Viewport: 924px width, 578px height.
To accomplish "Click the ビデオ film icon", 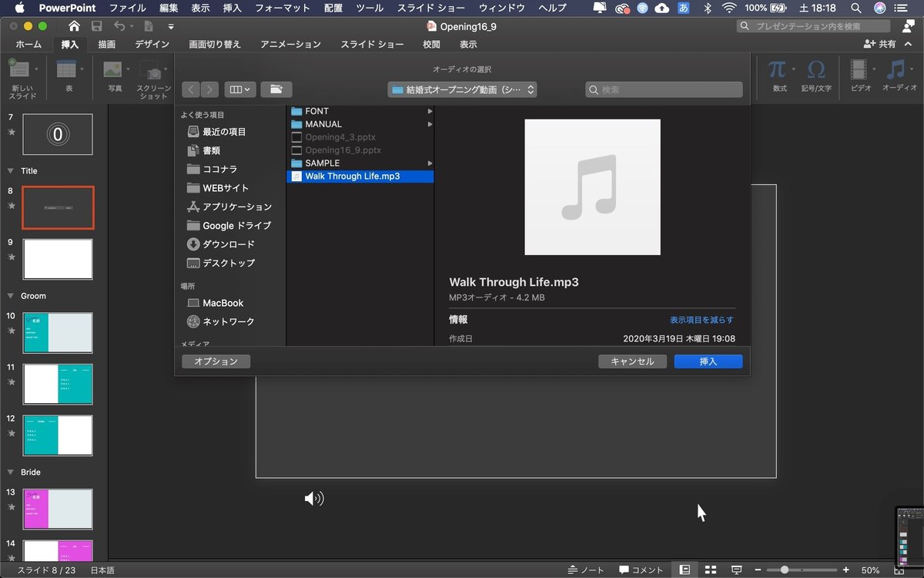I will point(858,70).
